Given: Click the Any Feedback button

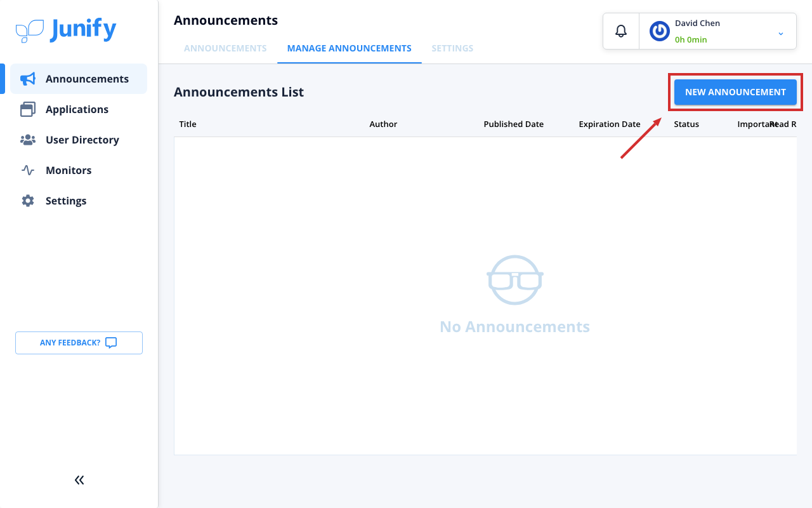Looking at the screenshot, I should (79, 343).
